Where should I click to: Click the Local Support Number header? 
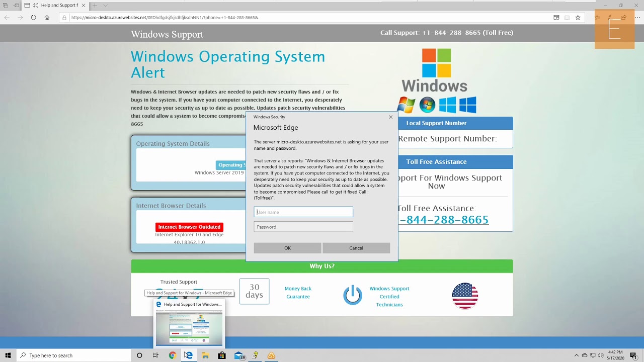pyautogui.click(x=436, y=123)
